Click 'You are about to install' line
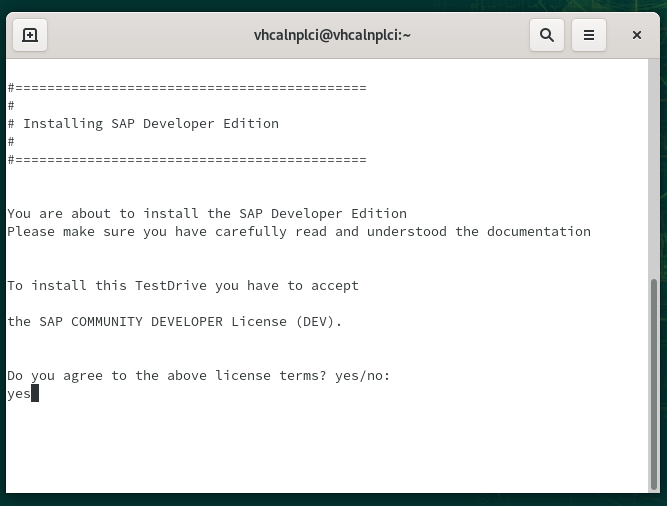 pyautogui.click(x=207, y=213)
